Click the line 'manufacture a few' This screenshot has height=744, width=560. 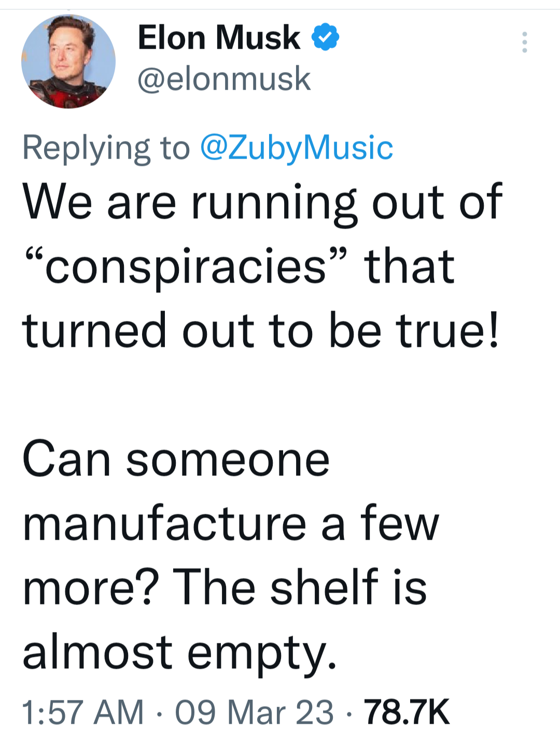pyautogui.click(x=231, y=524)
